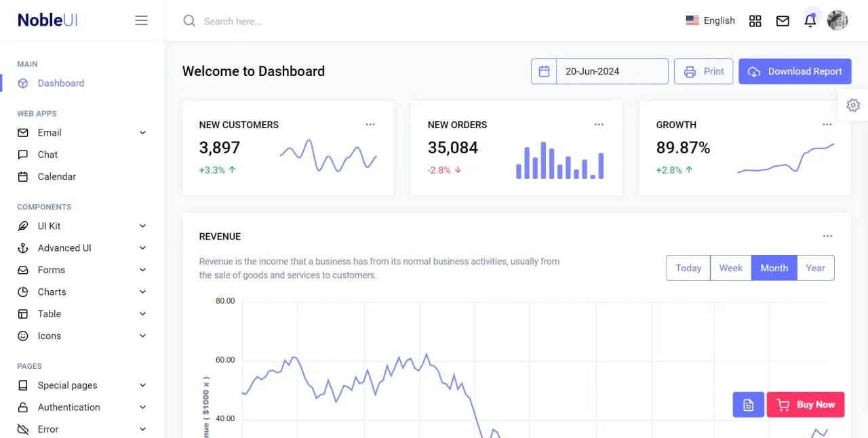
Task: Click the Download Report button
Action: coord(795,71)
